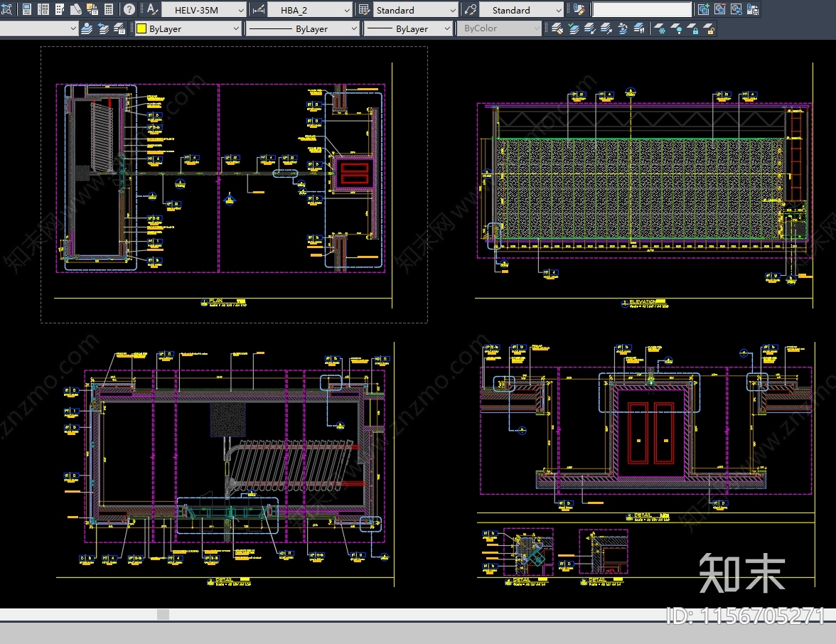
Task: Click the yellow ByLayer color swatch
Action: [x=141, y=28]
